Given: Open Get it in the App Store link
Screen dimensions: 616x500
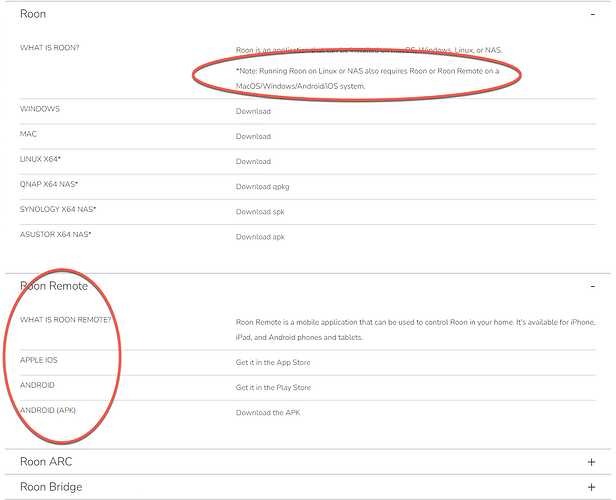Looking at the screenshot, I should [273, 362].
